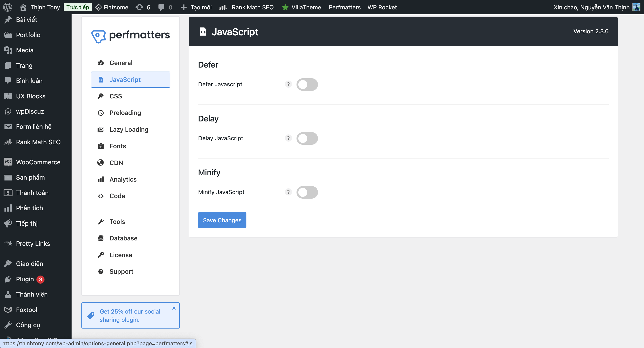Viewport: 644px width, 348px height.
Task: Enable the Defer Javascript toggle
Action: pos(307,84)
